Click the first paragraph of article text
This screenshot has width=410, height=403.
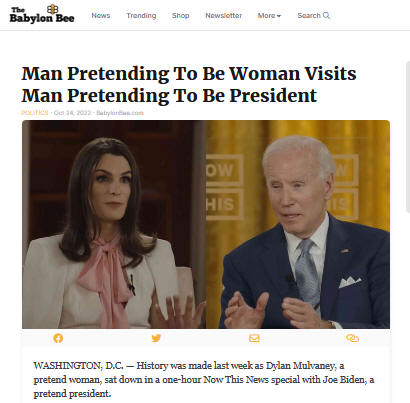(204, 380)
